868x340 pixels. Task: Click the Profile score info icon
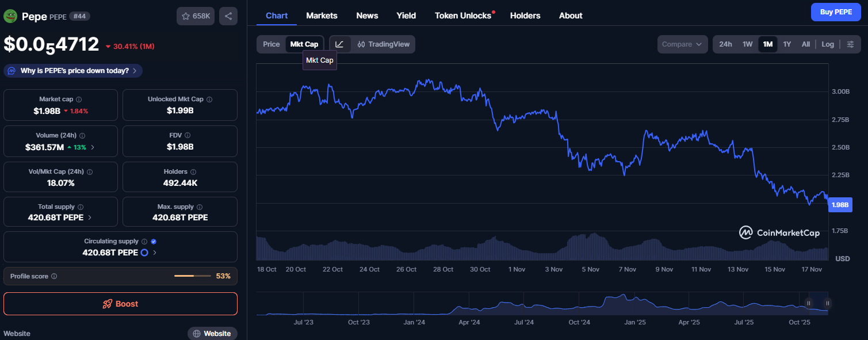[54, 276]
